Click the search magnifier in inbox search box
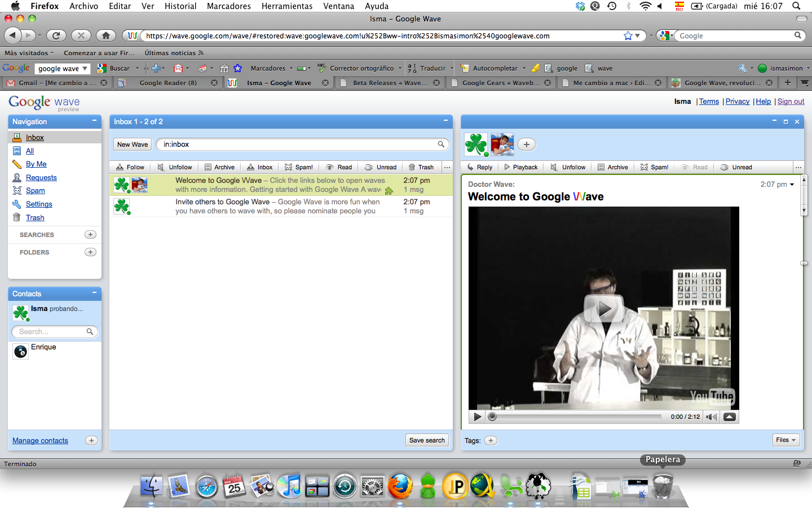Screen dimensions: 812x508 441,144
